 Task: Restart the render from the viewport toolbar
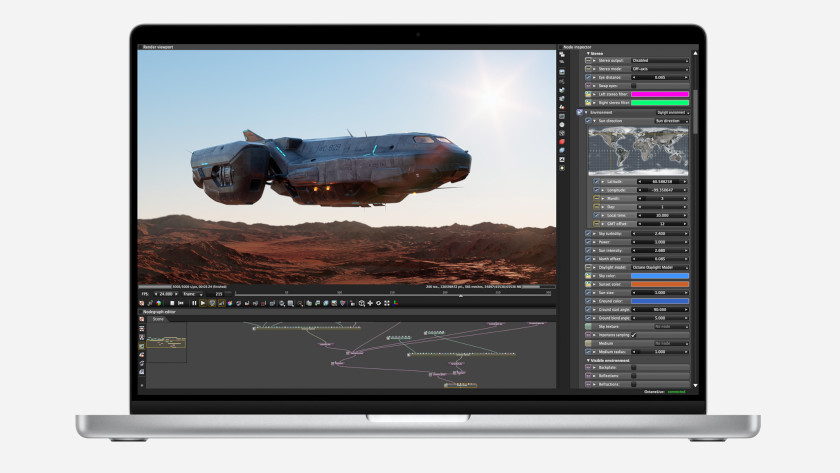pos(181,303)
